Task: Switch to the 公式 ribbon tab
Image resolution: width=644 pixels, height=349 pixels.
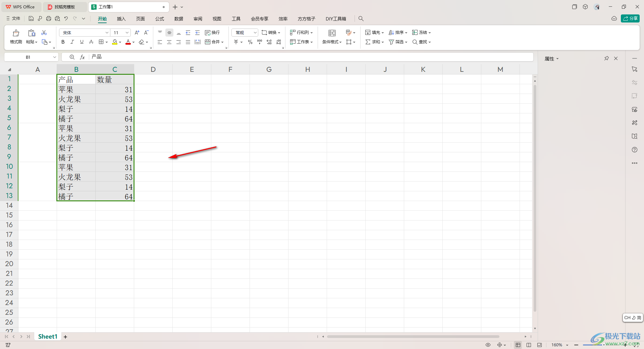Action: pos(160,19)
